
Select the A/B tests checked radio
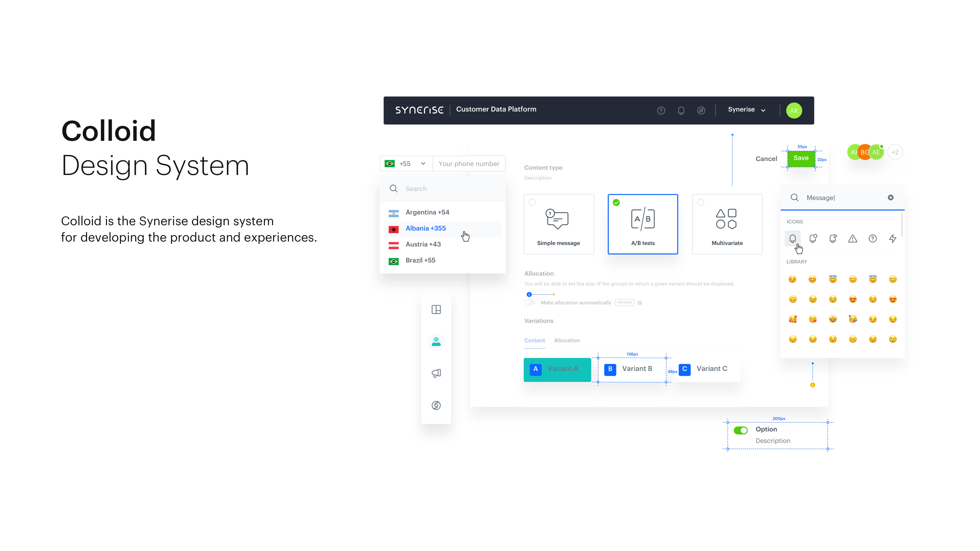click(x=616, y=203)
